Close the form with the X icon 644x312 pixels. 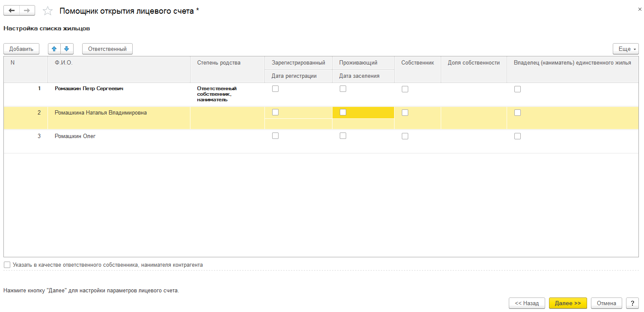(x=640, y=9)
